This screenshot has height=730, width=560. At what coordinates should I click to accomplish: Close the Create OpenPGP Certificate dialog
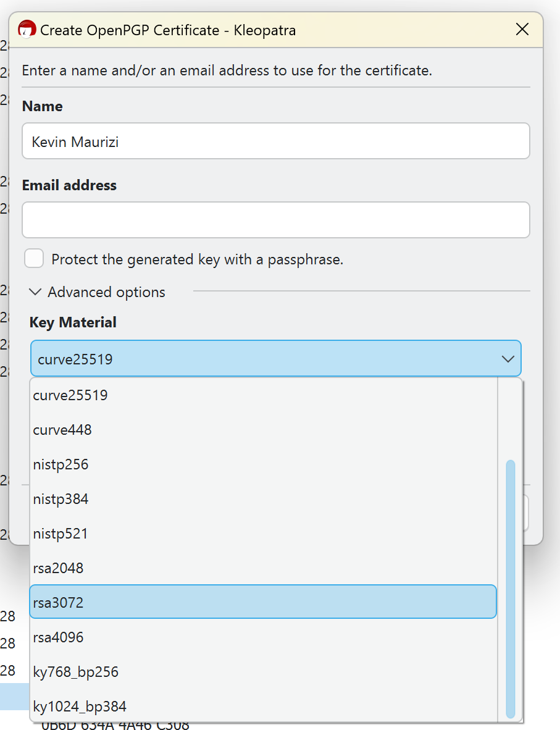522,29
